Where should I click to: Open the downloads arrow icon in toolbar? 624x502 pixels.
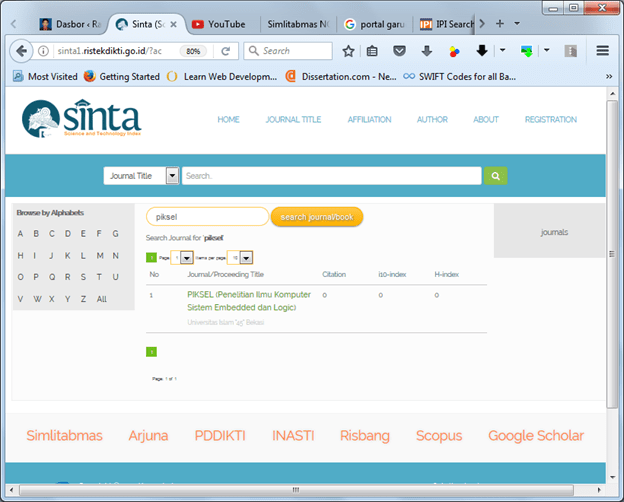(x=427, y=51)
